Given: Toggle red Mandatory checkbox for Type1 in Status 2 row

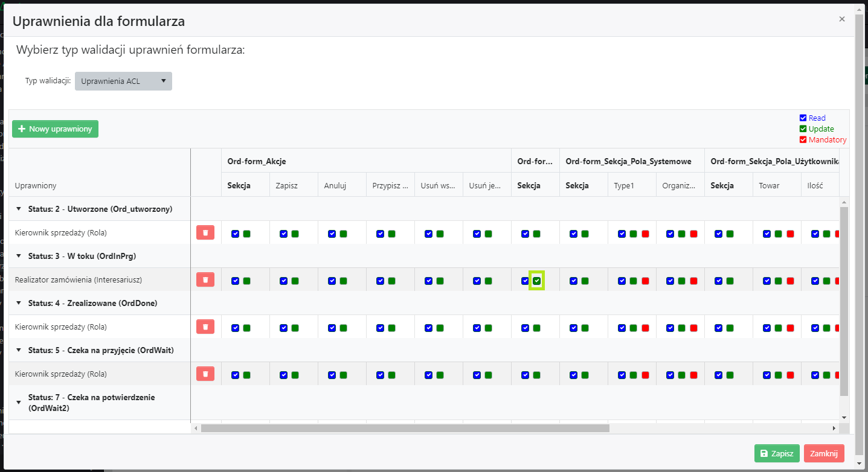Looking at the screenshot, I should (x=645, y=234).
